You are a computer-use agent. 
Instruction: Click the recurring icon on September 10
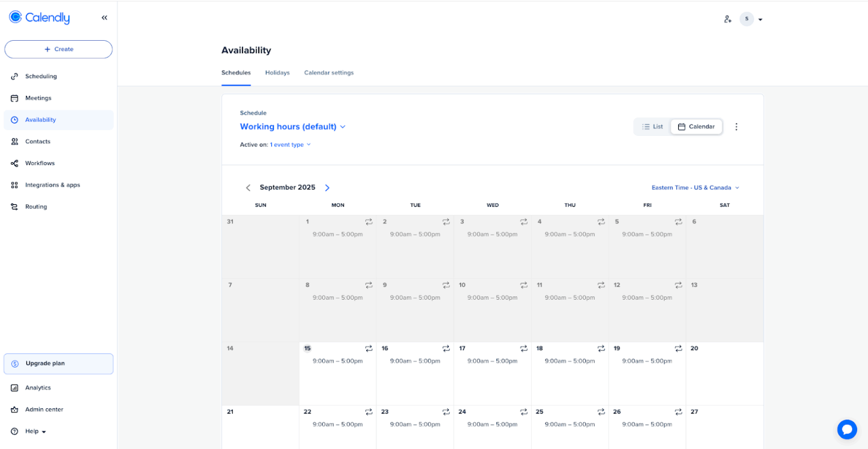[524, 285]
